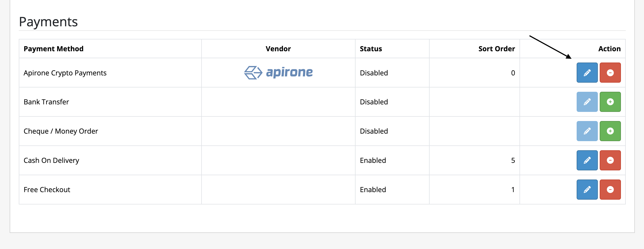Uninstall Free Checkout with red minus
The image size is (644, 249).
[610, 190]
